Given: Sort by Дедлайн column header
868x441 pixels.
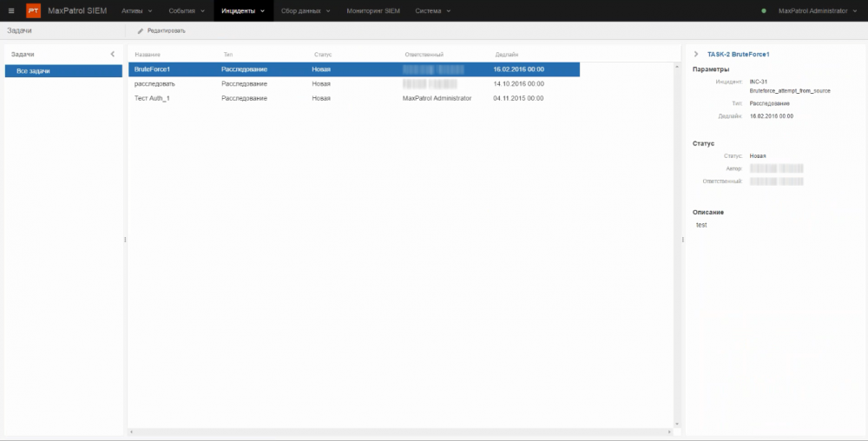Looking at the screenshot, I should pyautogui.click(x=507, y=55).
